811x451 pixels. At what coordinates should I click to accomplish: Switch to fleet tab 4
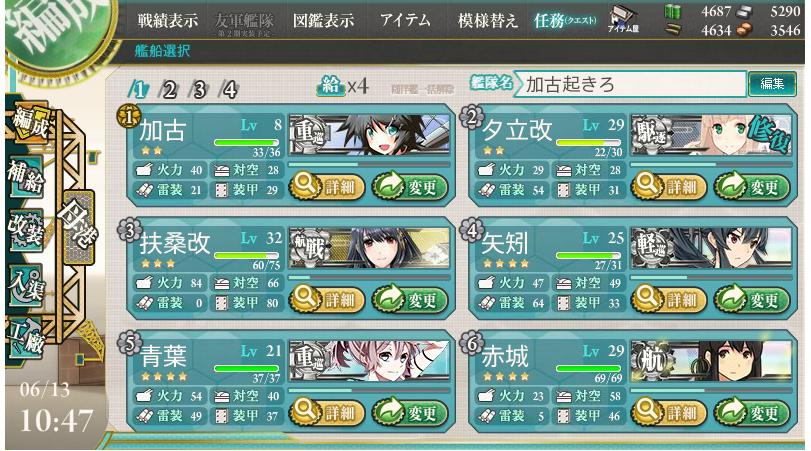(x=229, y=90)
